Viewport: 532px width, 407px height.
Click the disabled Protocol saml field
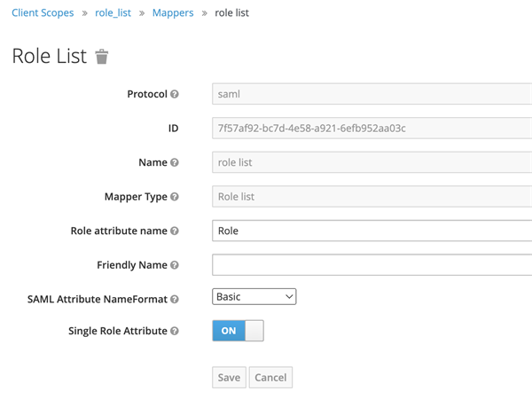click(372, 94)
